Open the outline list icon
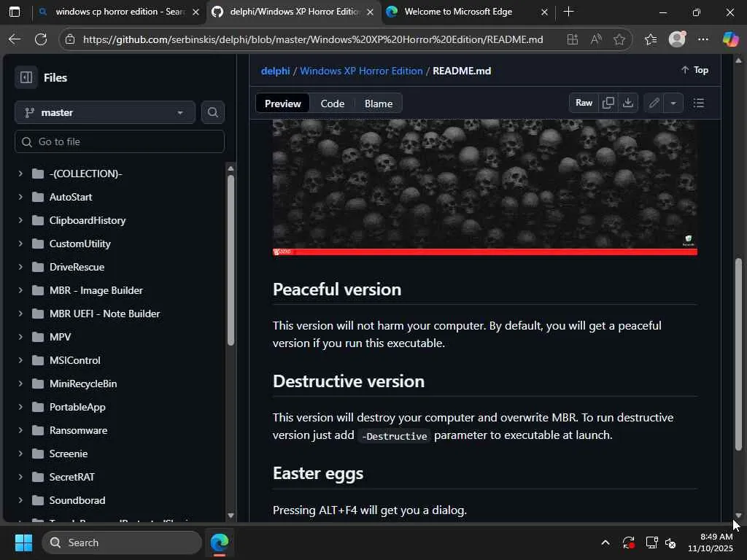Screen dimensions: 747x560 click(x=698, y=103)
